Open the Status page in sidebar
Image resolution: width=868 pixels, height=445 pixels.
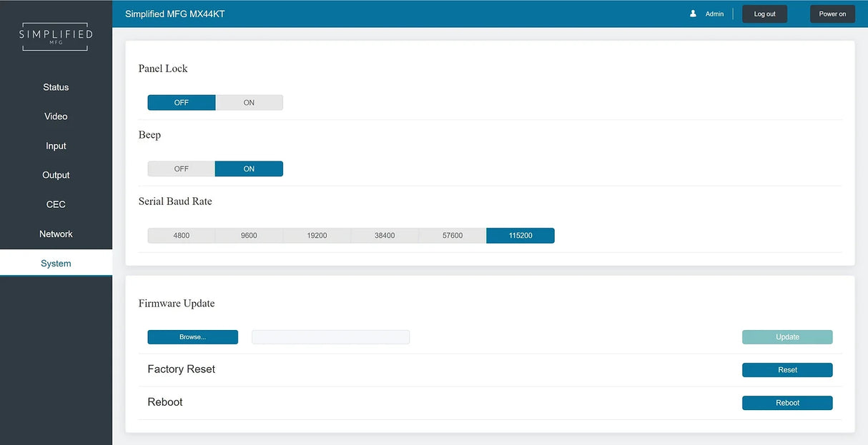click(56, 87)
